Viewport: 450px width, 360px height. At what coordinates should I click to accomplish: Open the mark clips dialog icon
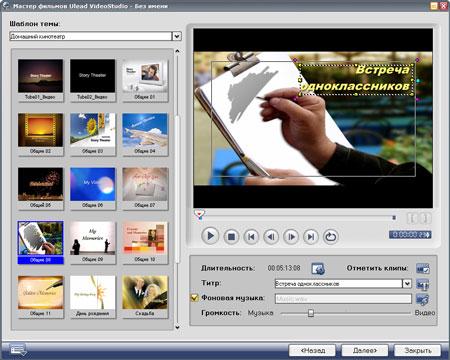[x=423, y=269]
